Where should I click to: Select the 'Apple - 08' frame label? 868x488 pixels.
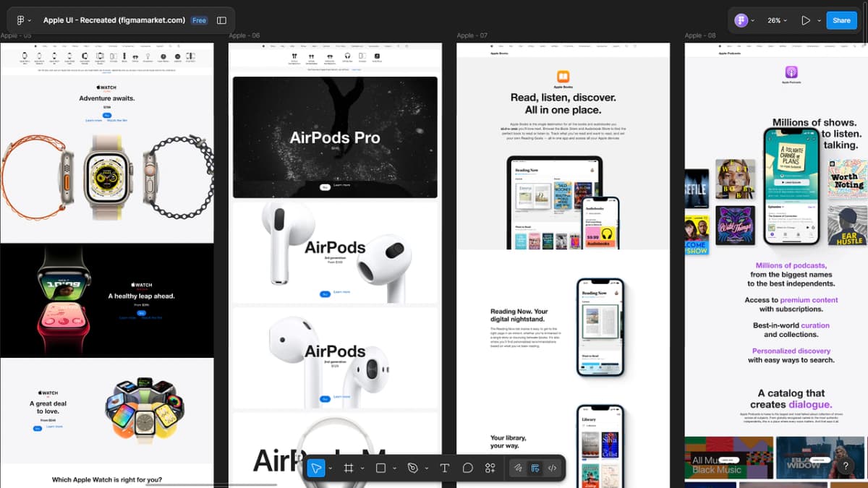(x=700, y=35)
